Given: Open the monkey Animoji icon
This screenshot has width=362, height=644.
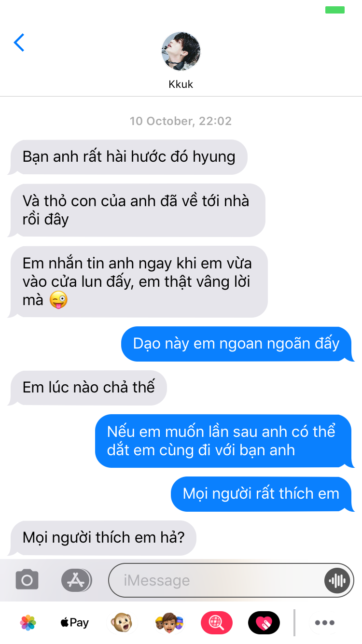Looking at the screenshot, I should pos(122,623).
